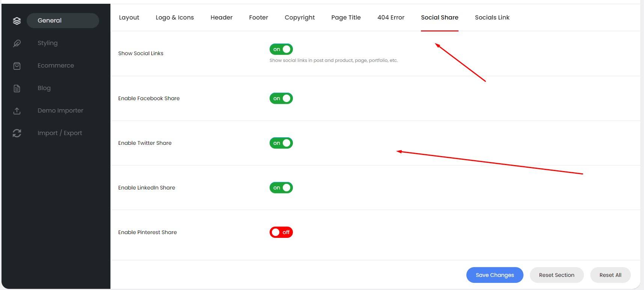
Task: Open the Ecommerce settings section
Action: point(56,66)
